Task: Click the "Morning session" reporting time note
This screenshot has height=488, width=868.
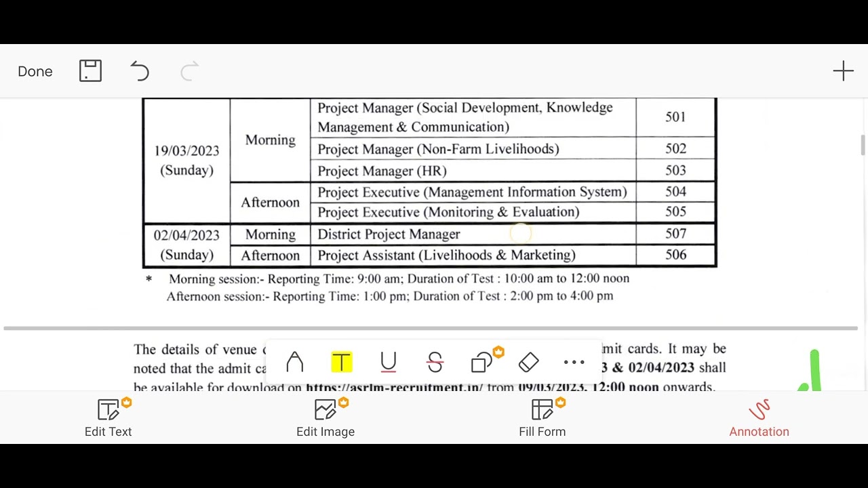Action: (399, 279)
